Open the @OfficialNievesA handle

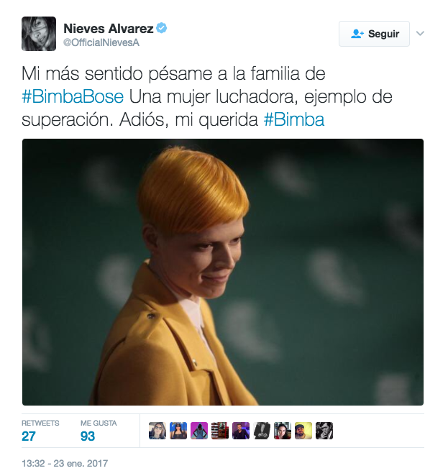click(101, 43)
